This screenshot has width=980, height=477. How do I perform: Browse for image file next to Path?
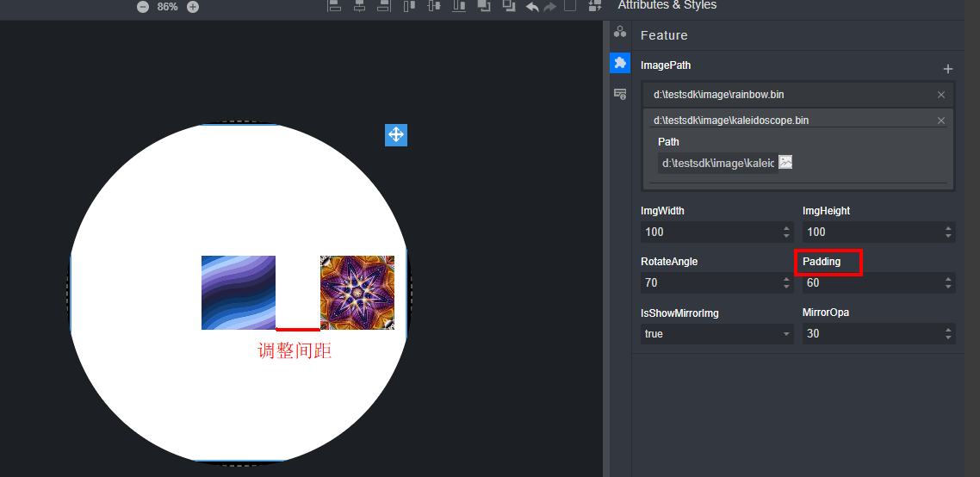[785, 163]
